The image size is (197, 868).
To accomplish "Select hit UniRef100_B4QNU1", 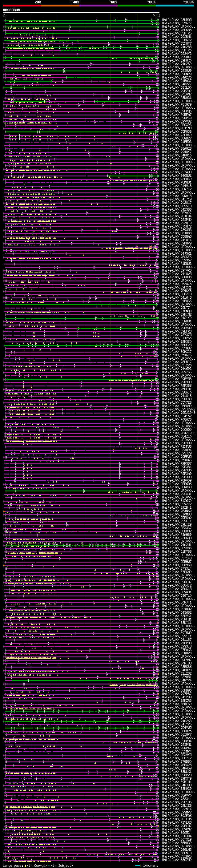I will pos(177,176).
